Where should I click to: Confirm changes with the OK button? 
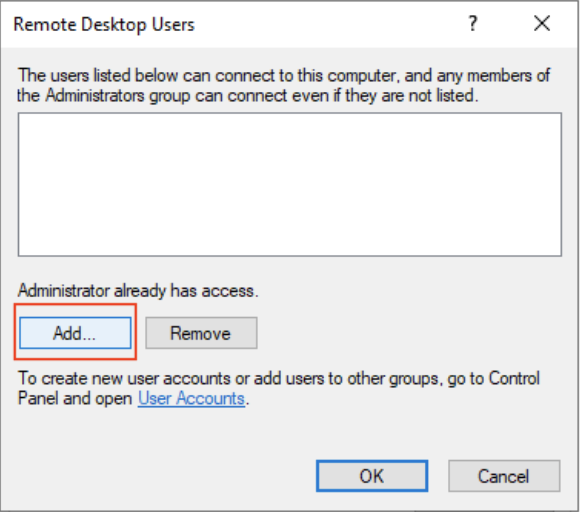pyautogui.click(x=372, y=476)
